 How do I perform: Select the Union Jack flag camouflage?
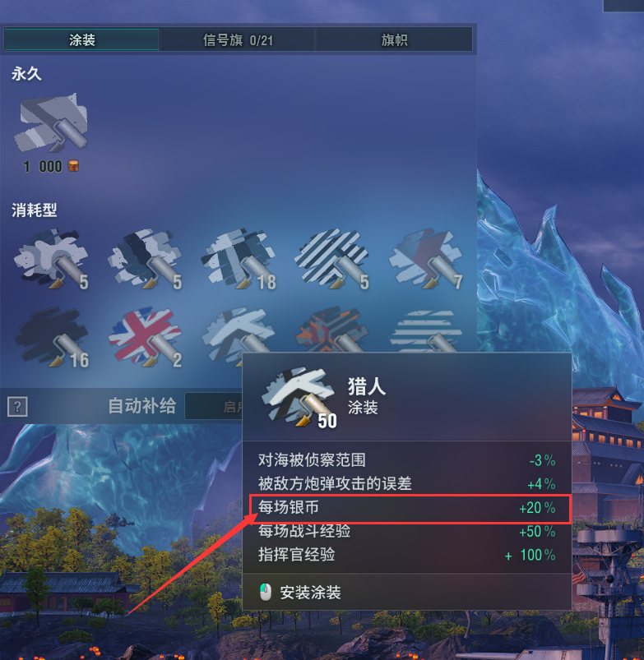tap(145, 337)
